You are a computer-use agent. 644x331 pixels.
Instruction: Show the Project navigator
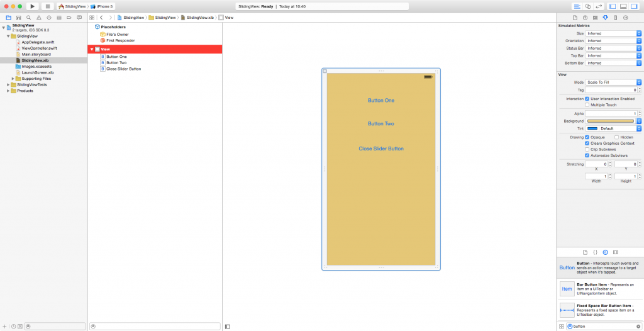(x=8, y=18)
